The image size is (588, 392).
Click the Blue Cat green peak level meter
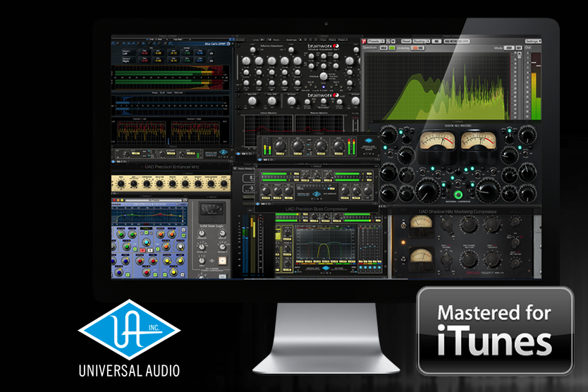pos(170,78)
